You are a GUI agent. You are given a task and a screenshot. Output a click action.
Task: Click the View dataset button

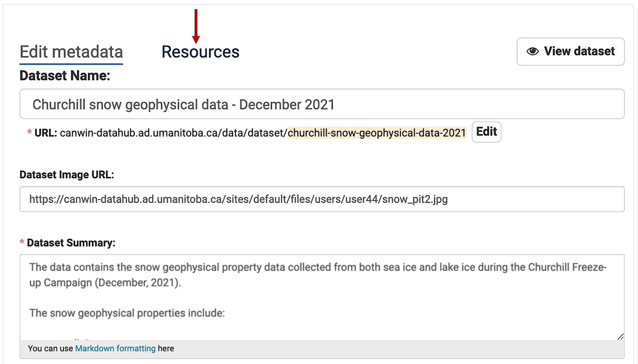[x=570, y=51]
